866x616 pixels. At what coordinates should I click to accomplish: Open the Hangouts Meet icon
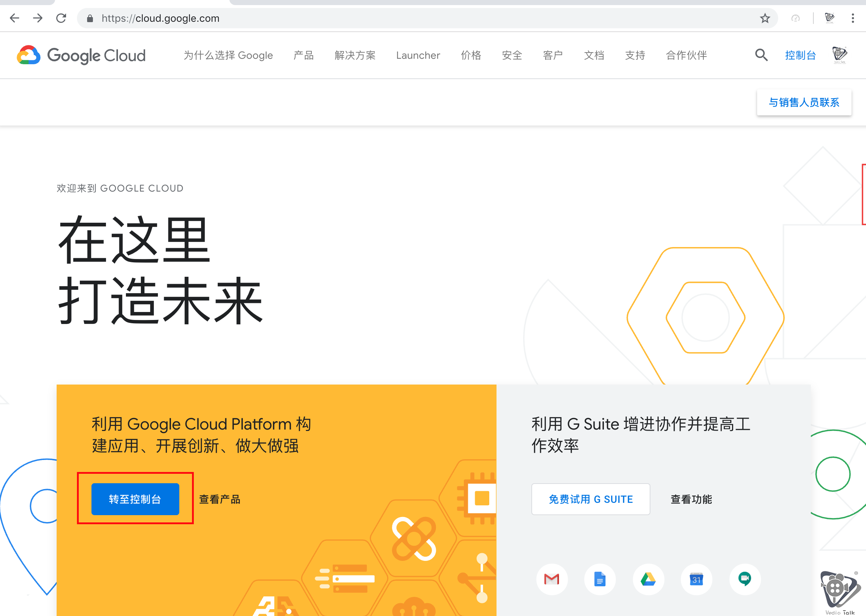[x=744, y=579]
